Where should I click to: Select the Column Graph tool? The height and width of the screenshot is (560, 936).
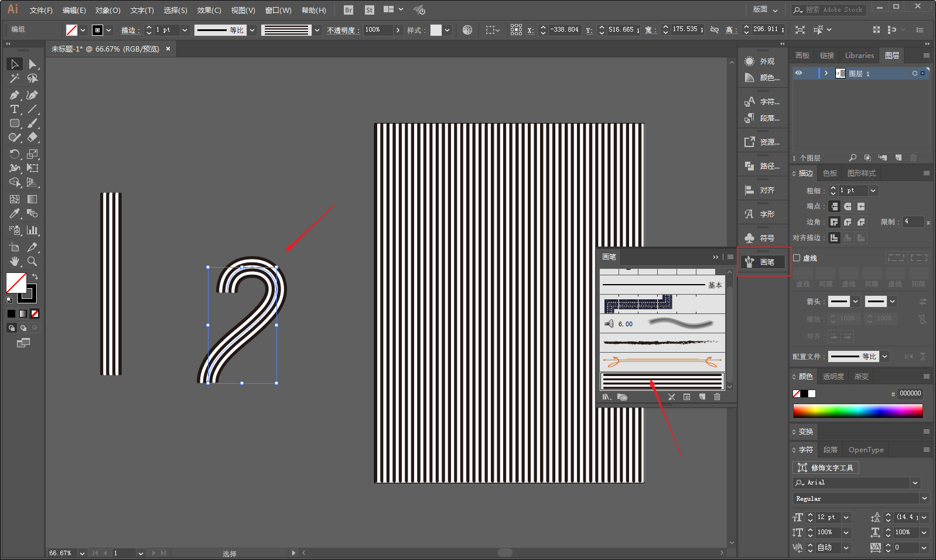click(x=33, y=230)
